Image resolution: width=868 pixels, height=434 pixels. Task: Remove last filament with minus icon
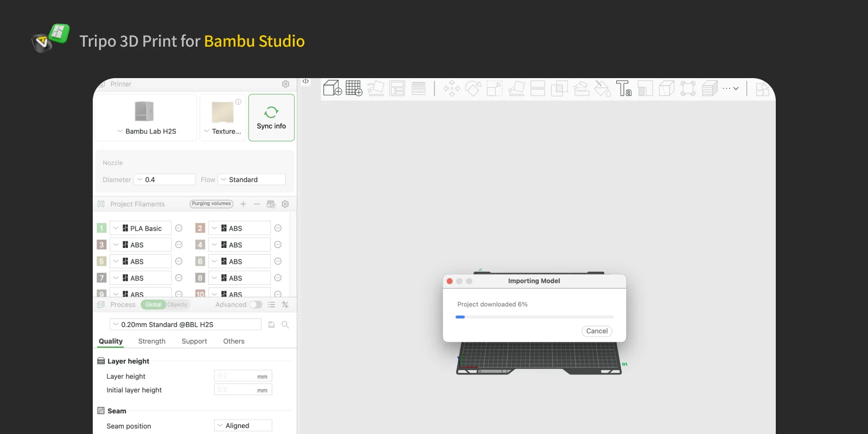[257, 204]
